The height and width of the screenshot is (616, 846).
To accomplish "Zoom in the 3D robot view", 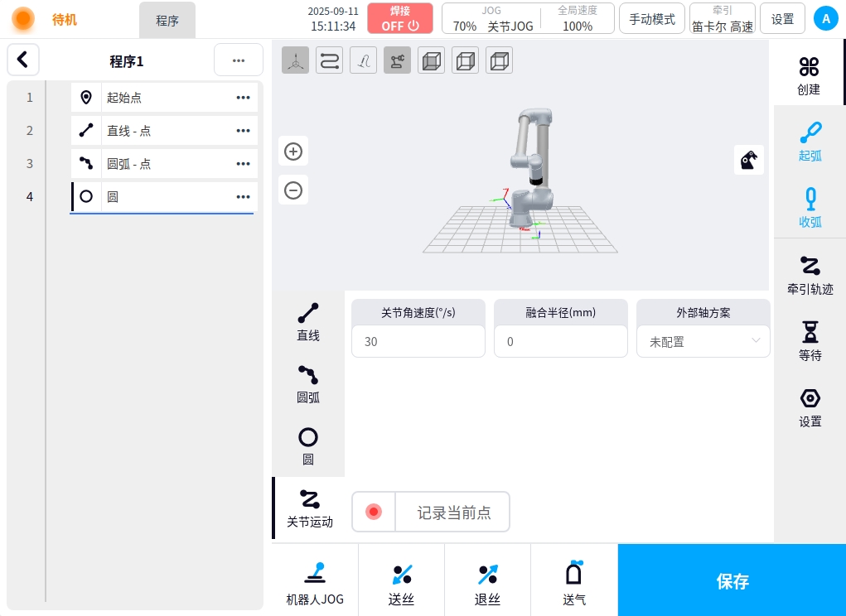I will [293, 152].
